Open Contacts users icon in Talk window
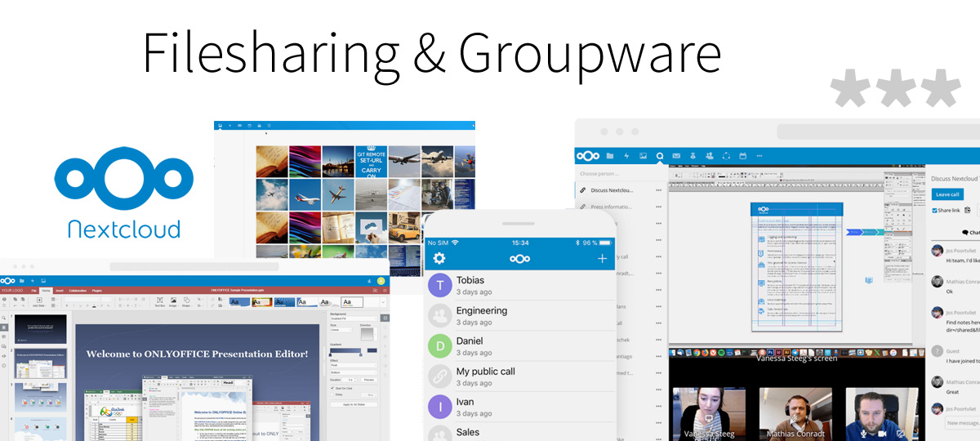Screen dimensions: 980x441 709,155
